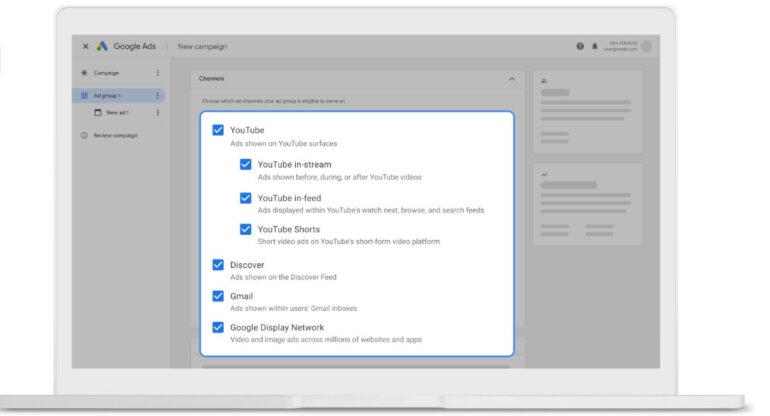Select New ad 1 in the sidebar
This screenshot has height=416, width=770.
coord(117,112)
